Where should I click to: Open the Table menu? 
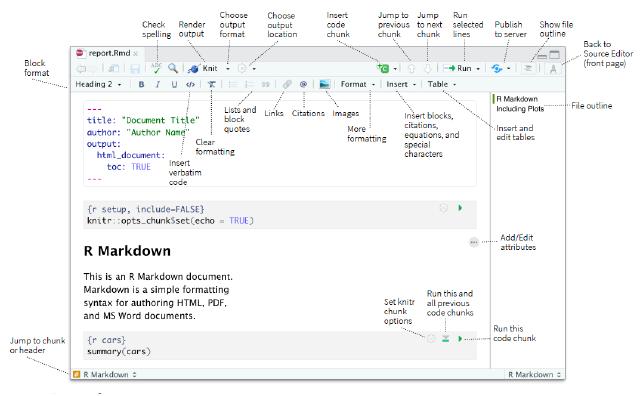tap(442, 85)
